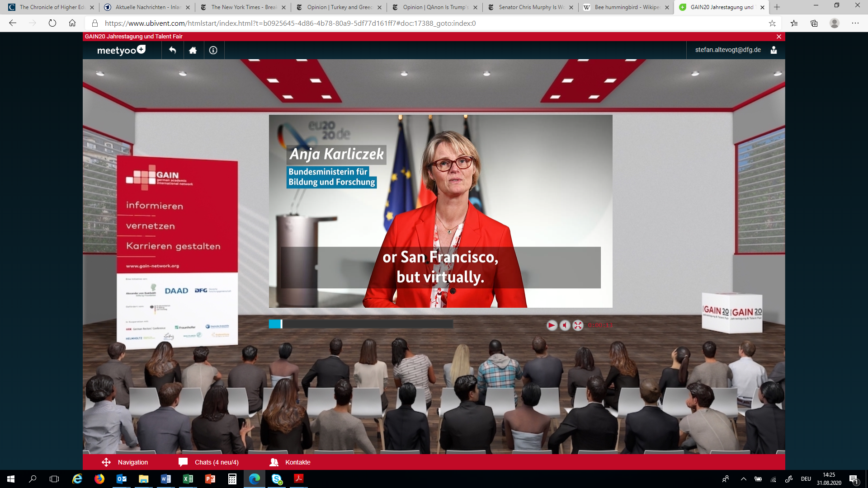Mute the video sound
868x488 pixels.
pyautogui.click(x=565, y=325)
